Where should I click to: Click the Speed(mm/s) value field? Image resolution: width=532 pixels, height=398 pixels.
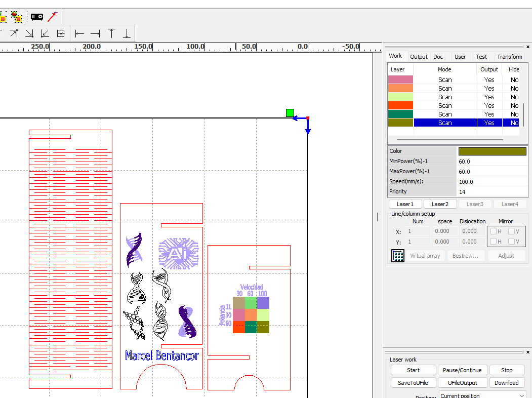(491, 181)
